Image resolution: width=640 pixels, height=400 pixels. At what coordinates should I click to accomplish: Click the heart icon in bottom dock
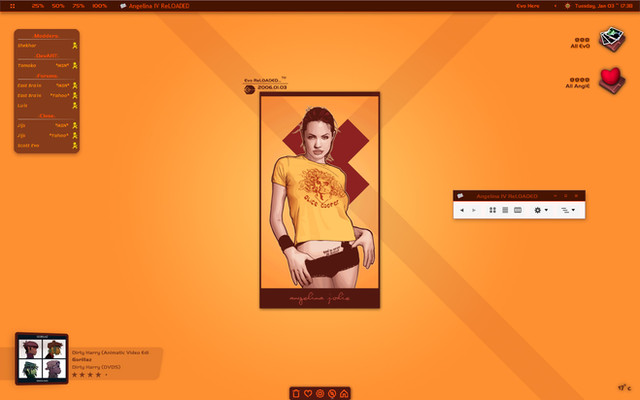(x=308, y=393)
